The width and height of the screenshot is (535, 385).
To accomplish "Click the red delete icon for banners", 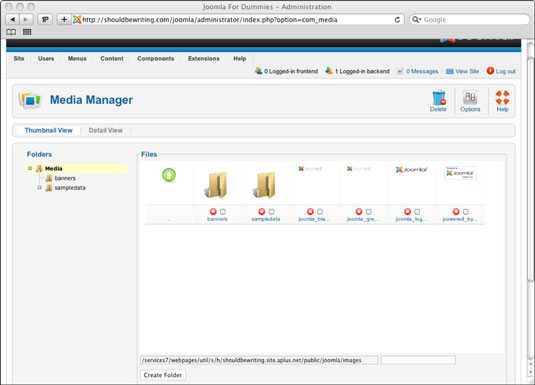I will point(213,212).
